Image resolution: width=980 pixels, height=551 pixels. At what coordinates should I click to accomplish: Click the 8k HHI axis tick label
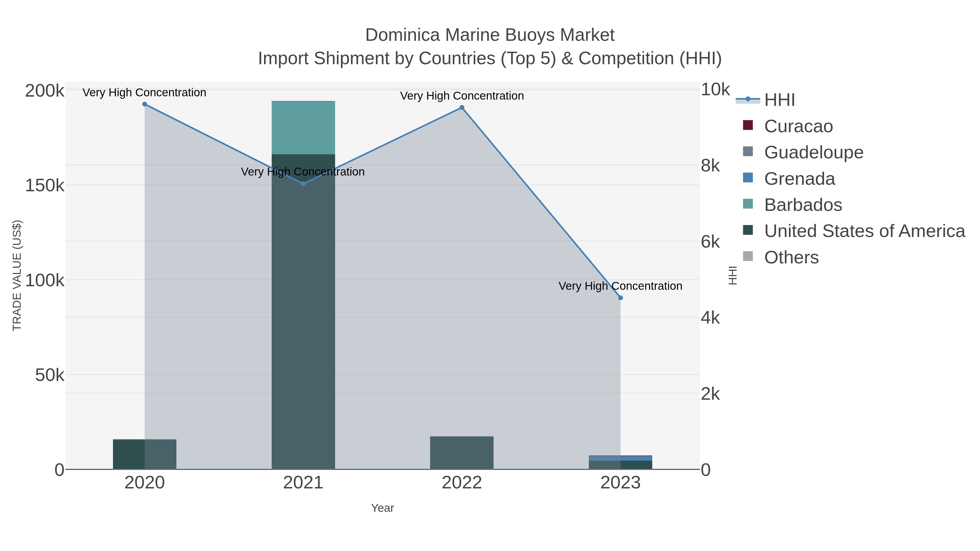click(x=710, y=166)
